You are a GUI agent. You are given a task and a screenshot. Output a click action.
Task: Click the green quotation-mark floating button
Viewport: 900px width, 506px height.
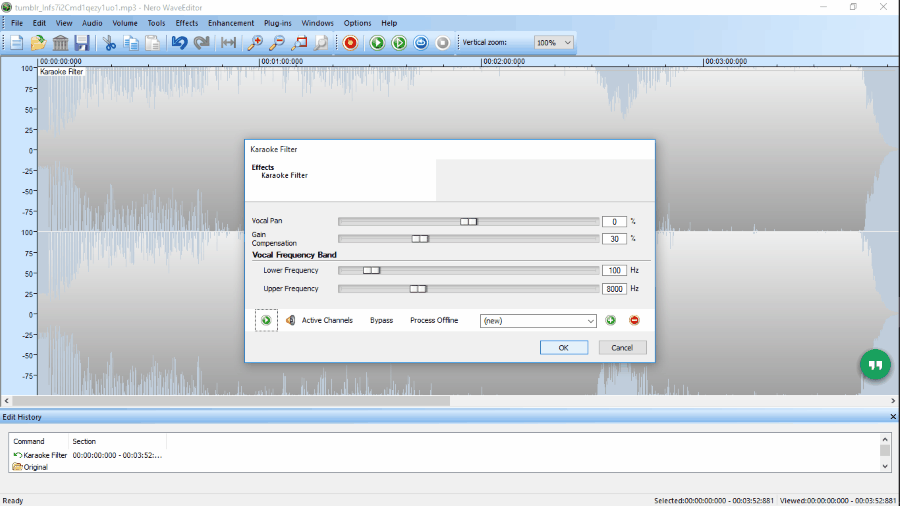875,365
